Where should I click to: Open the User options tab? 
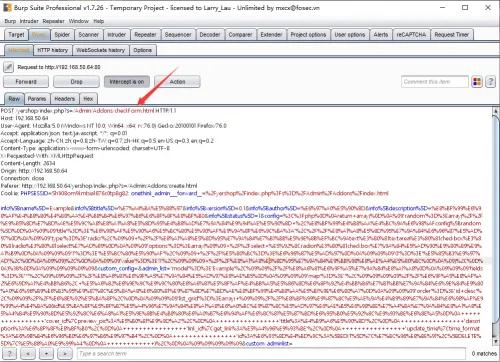coord(350,35)
